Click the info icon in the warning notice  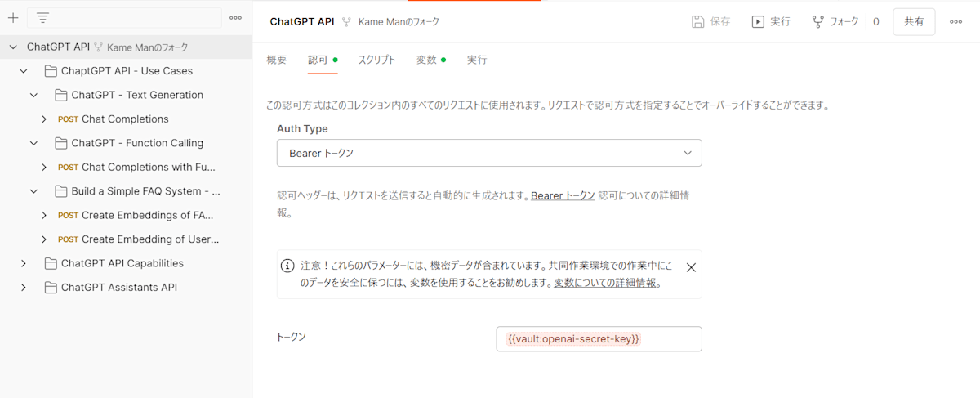[287, 266]
